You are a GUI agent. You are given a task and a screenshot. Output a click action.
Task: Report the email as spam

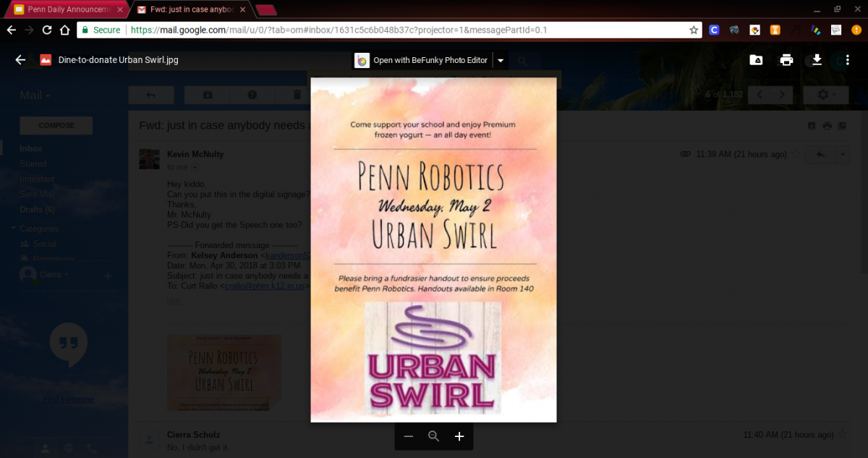click(252, 95)
